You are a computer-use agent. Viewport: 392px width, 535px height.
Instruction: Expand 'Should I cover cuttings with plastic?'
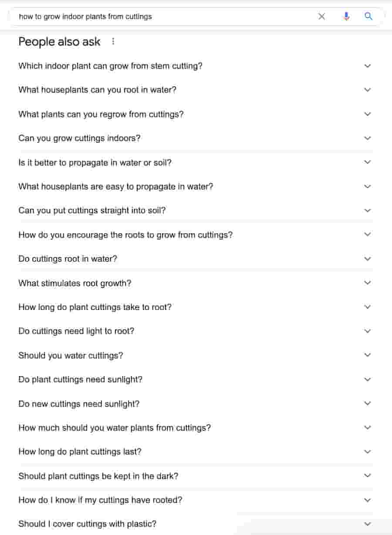(367, 524)
